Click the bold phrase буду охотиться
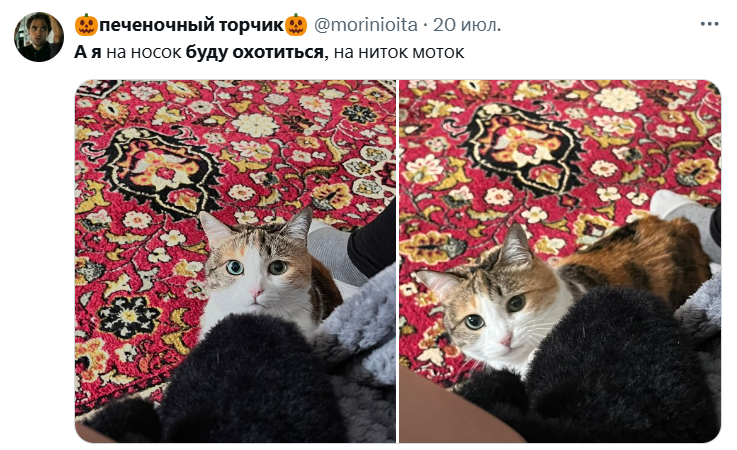 pyautogui.click(x=255, y=52)
